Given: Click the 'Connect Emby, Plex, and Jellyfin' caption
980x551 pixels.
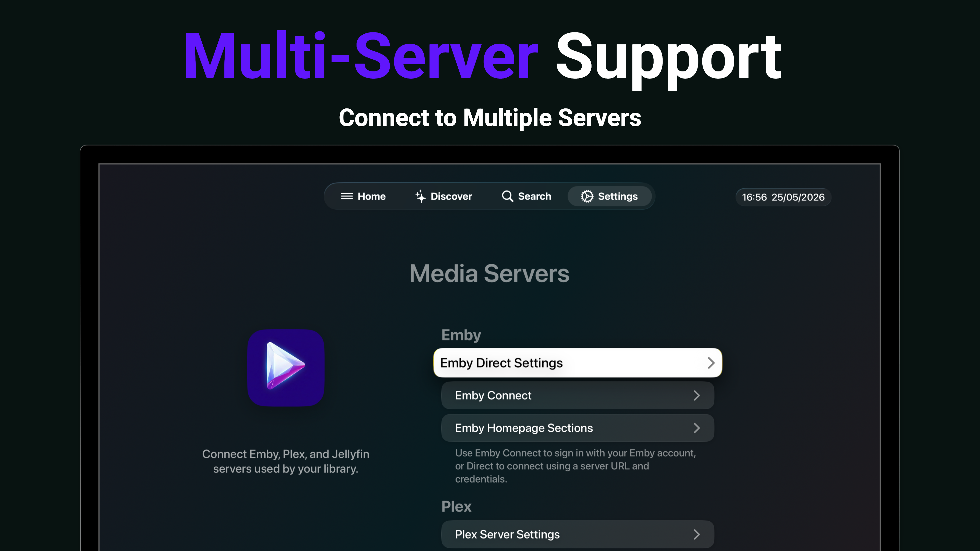Looking at the screenshot, I should 286,461.
